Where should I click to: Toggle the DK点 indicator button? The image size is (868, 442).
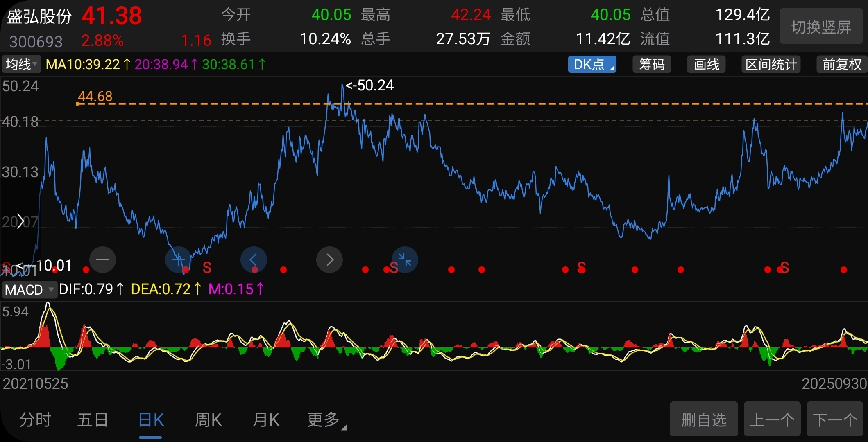point(592,65)
